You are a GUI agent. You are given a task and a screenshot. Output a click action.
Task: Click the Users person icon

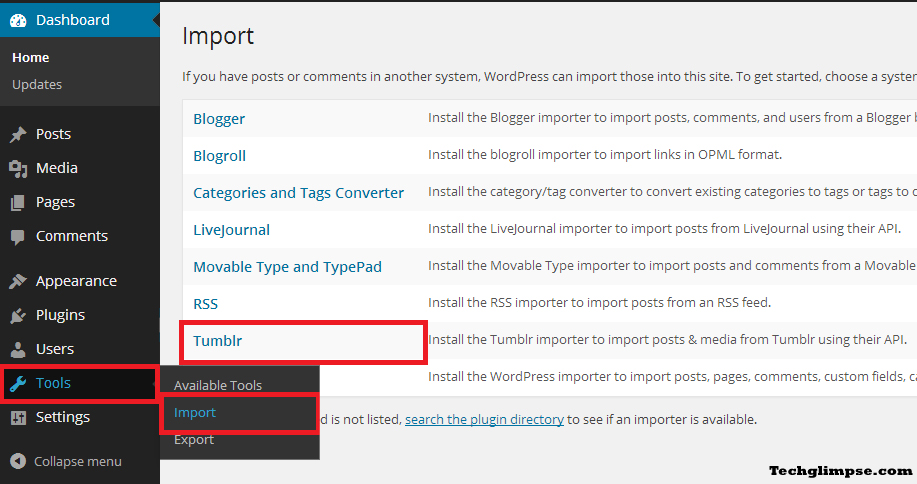tap(18, 350)
